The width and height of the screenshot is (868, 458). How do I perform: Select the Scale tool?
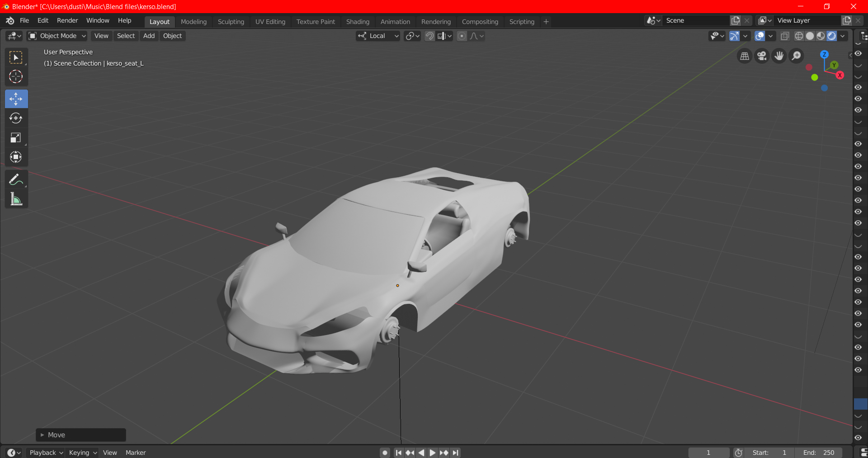click(16, 137)
